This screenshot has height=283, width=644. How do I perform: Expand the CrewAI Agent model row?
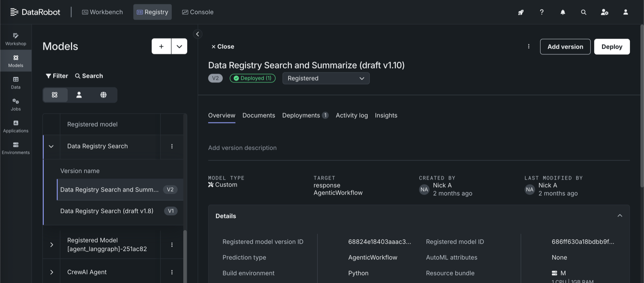coord(51,272)
